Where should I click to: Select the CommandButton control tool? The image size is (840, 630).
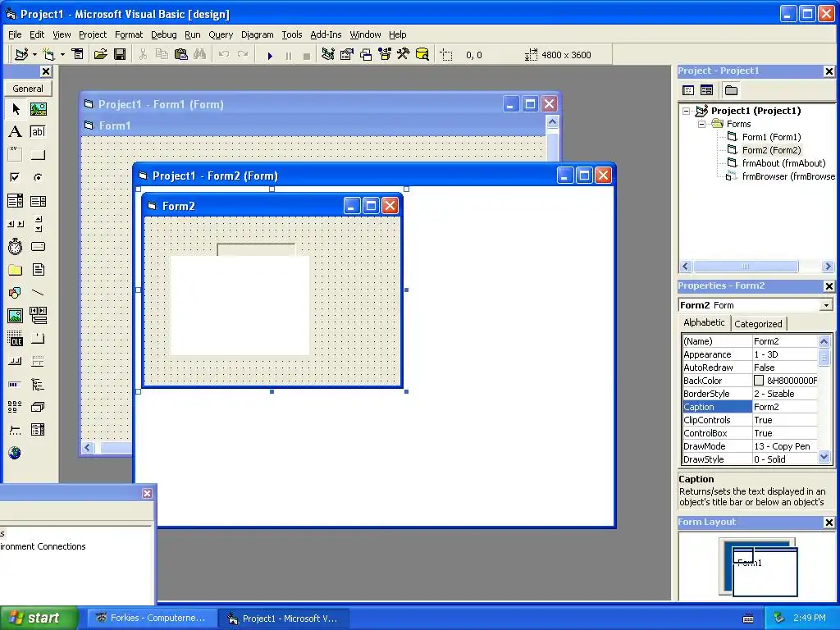coord(38,155)
